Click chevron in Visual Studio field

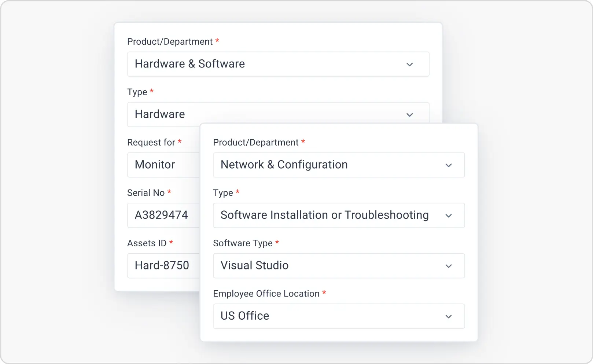coord(449,266)
